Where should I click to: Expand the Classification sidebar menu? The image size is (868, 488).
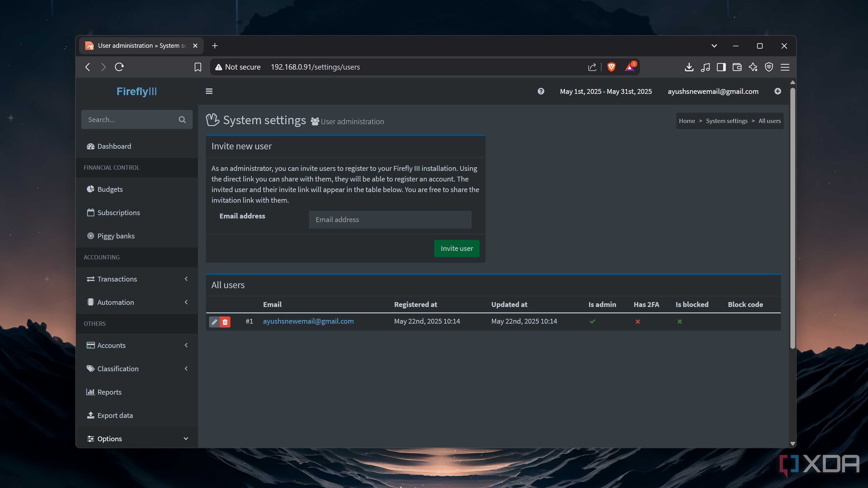(137, 369)
